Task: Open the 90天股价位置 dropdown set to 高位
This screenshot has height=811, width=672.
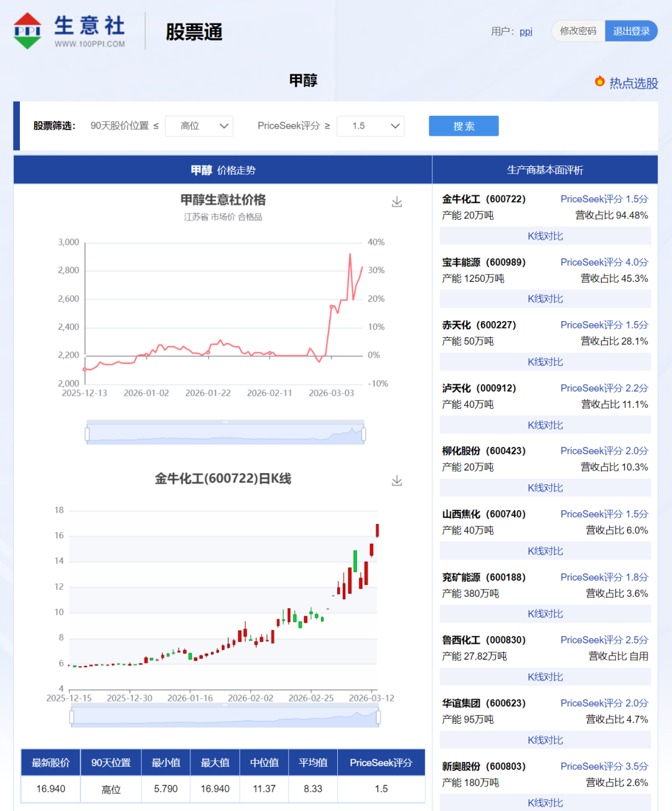Action: 199,126
